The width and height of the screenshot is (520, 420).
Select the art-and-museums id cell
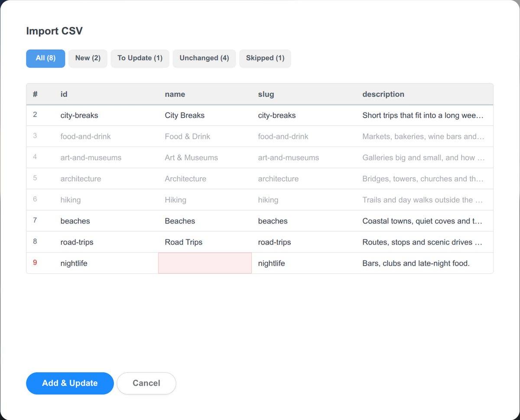pyautogui.click(x=106, y=158)
